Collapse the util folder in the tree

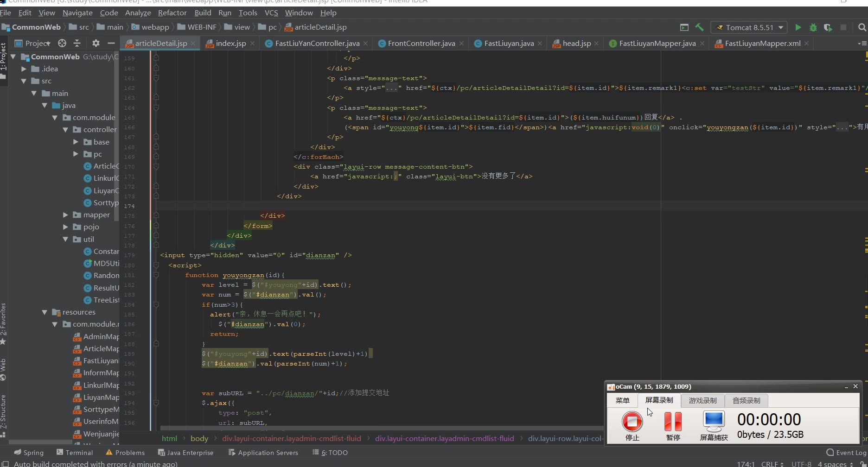point(65,240)
